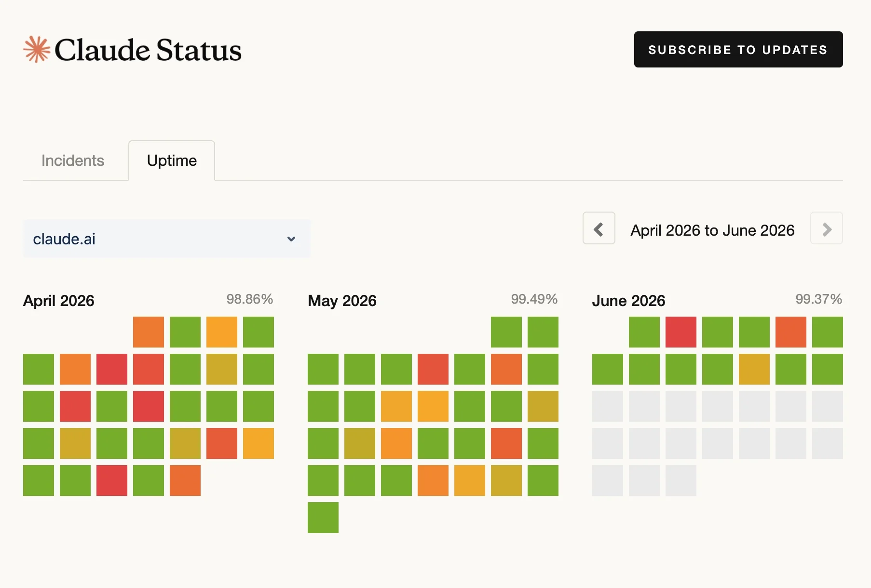
Task: Select the yellow-orange May 13 day square
Action: 433,406
